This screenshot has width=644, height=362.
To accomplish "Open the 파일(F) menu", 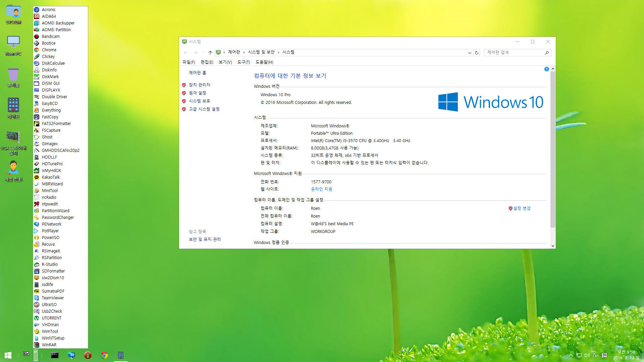I will (189, 62).
